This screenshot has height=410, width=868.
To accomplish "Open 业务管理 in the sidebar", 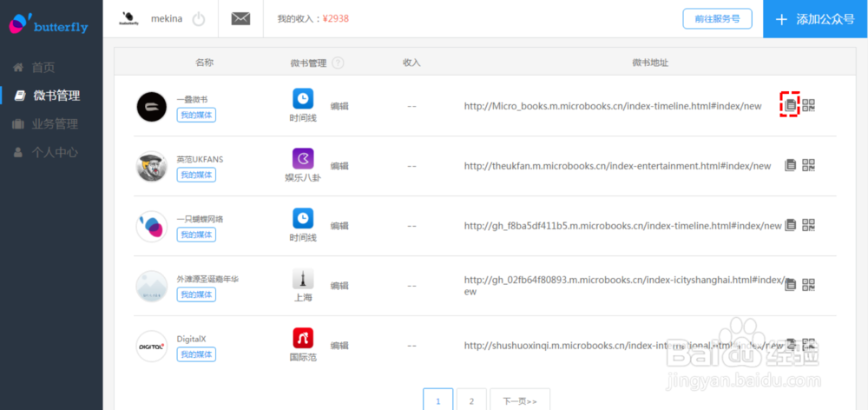I will pos(45,124).
